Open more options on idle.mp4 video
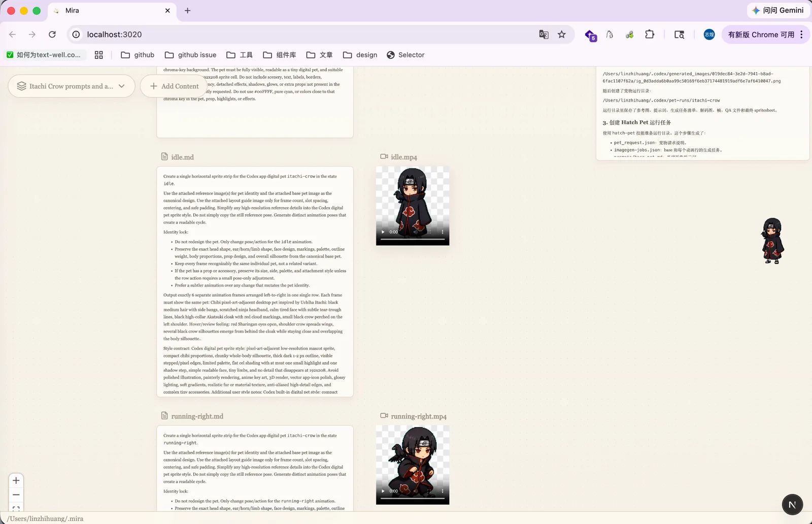The height and width of the screenshot is (524, 812). (443, 232)
